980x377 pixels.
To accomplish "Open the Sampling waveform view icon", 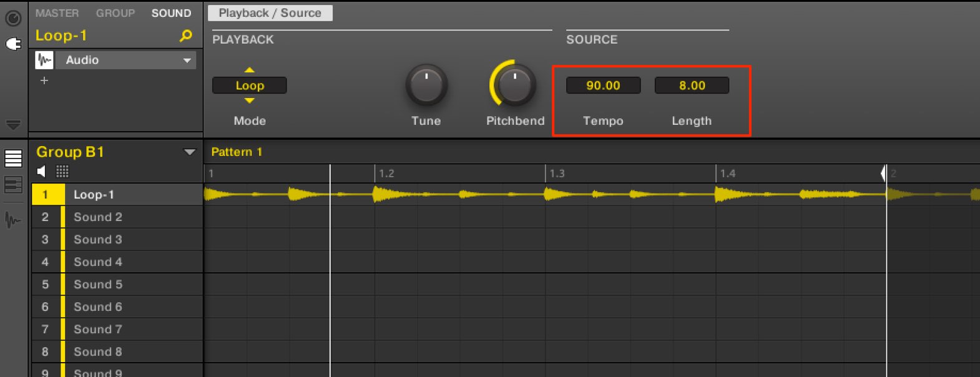I will pos(12,220).
